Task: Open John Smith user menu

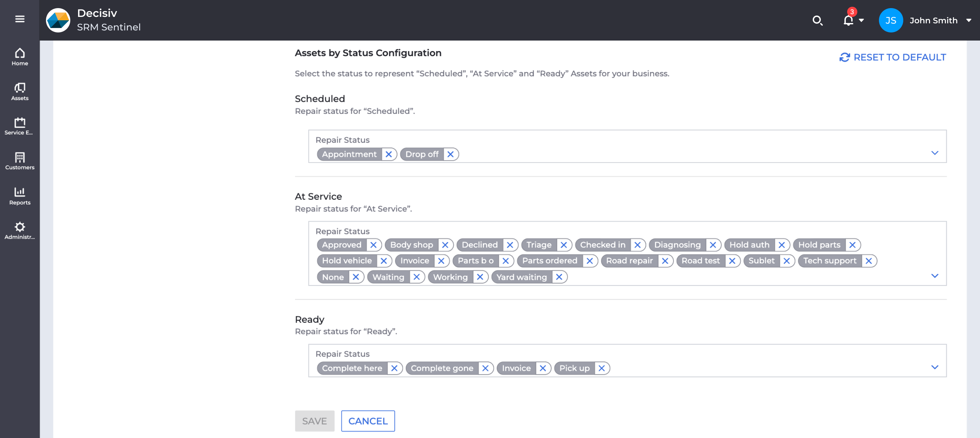Action: (933, 20)
